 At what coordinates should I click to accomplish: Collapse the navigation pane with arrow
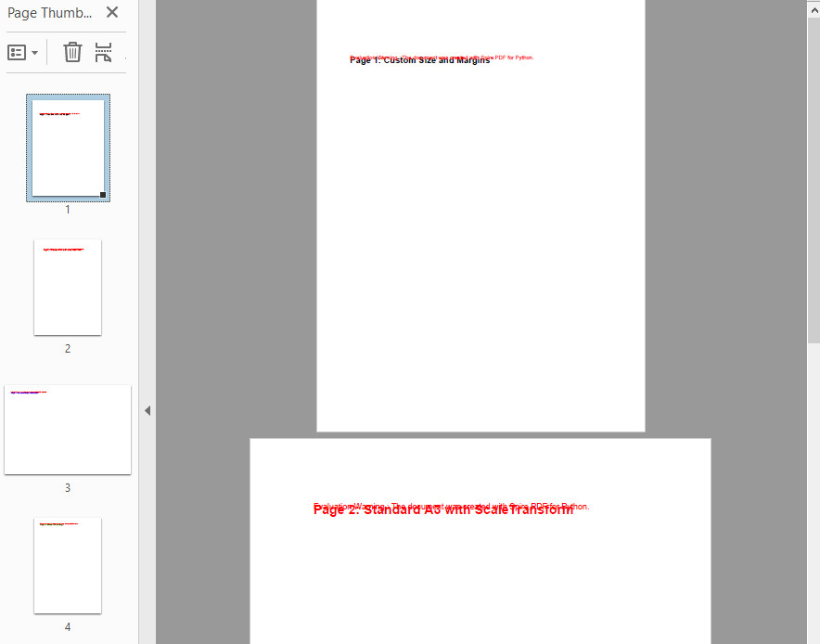click(x=147, y=411)
